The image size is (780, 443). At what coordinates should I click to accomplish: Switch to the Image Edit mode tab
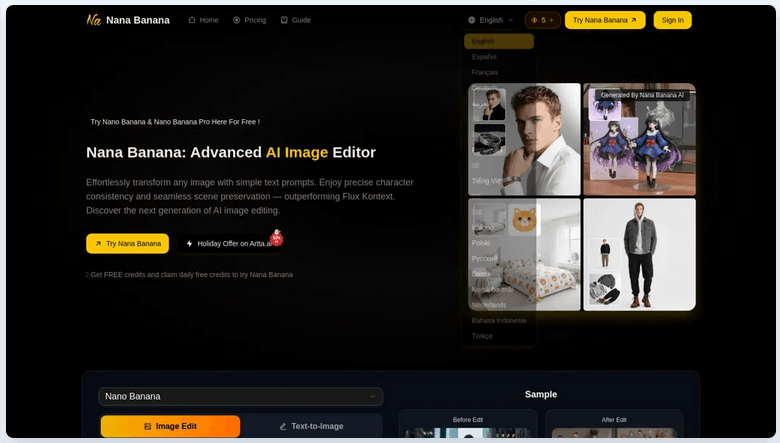click(170, 426)
